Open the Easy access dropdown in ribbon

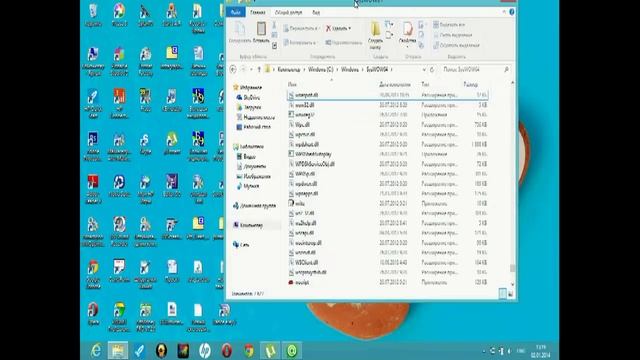tap(389, 36)
